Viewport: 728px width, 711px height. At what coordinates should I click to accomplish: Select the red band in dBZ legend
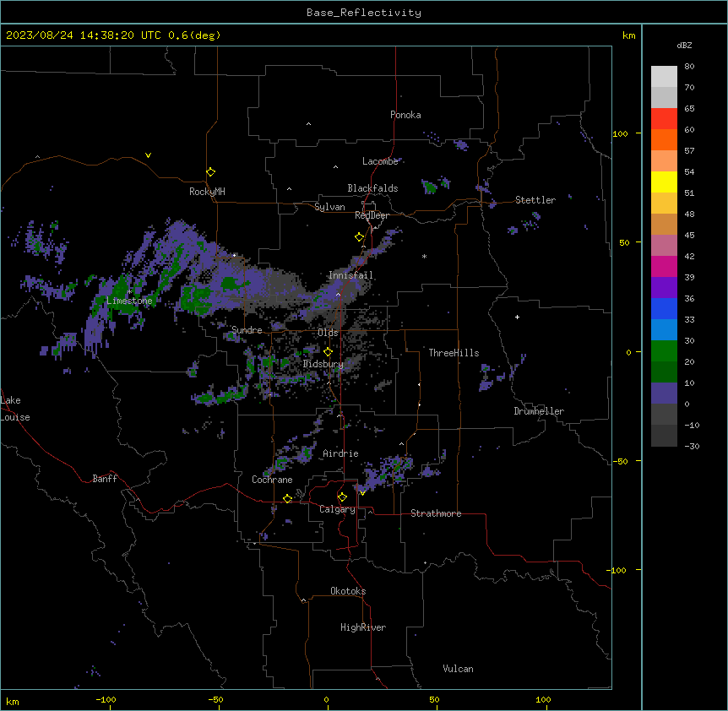point(664,118)
